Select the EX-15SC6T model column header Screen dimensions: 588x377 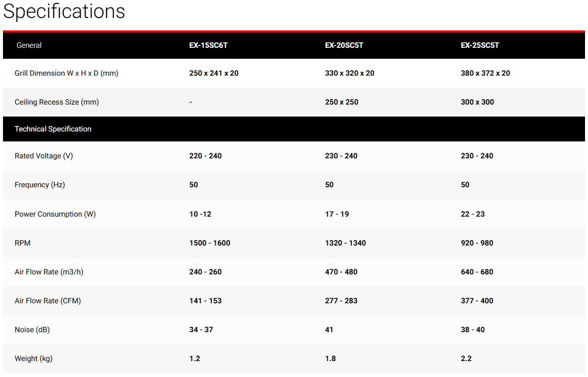208,45
